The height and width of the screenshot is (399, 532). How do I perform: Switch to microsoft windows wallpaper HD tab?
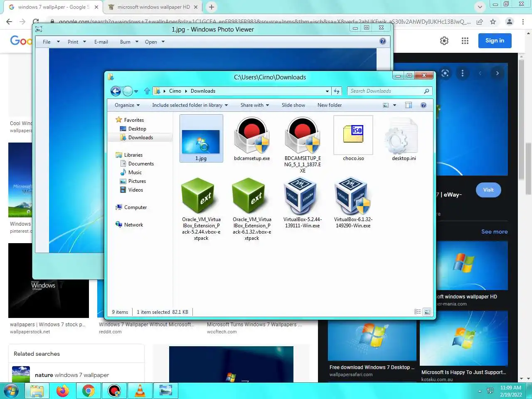pos(153,7)
